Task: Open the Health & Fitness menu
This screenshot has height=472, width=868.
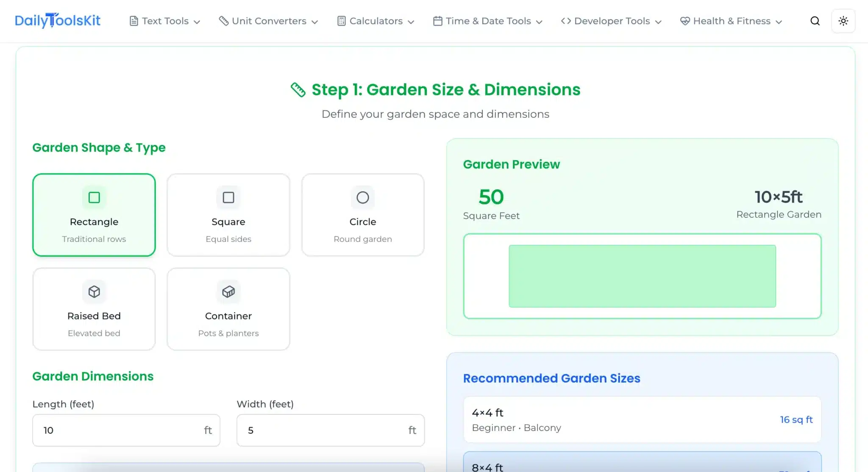Action: point(731,21)
